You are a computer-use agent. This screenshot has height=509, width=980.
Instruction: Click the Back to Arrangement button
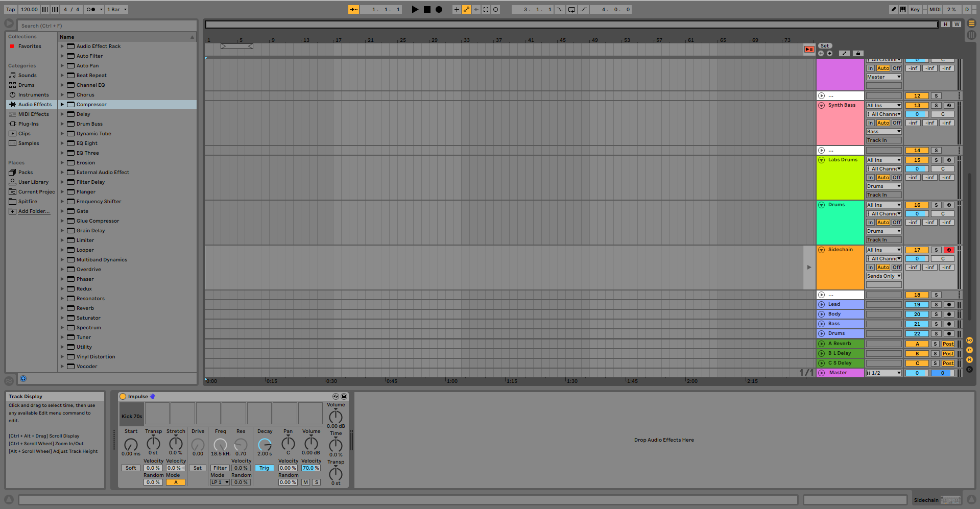pos(809,49)
